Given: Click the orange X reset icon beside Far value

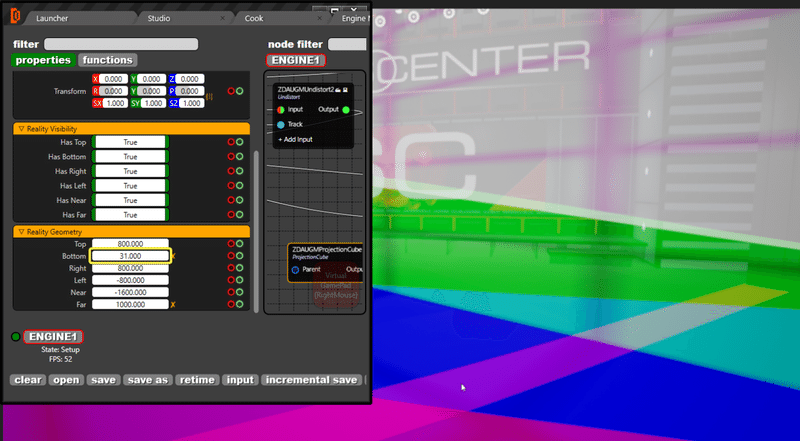Looking at the screenshot, I should point(173,305).
